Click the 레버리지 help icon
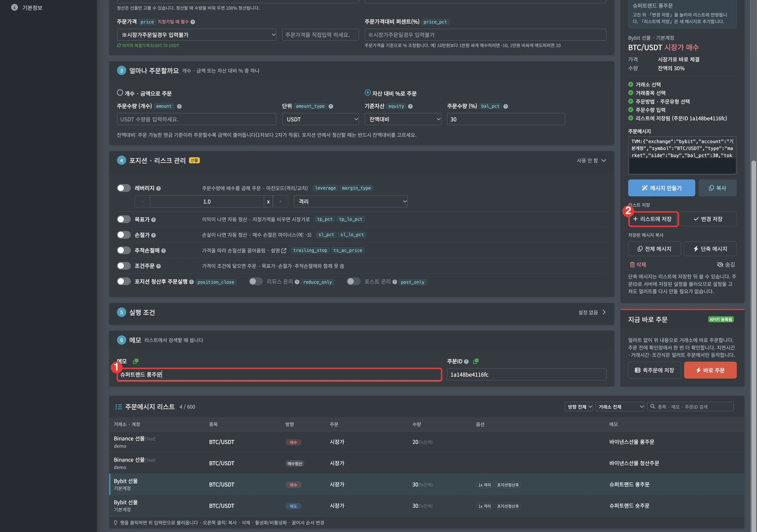 (x=159, y=188)
